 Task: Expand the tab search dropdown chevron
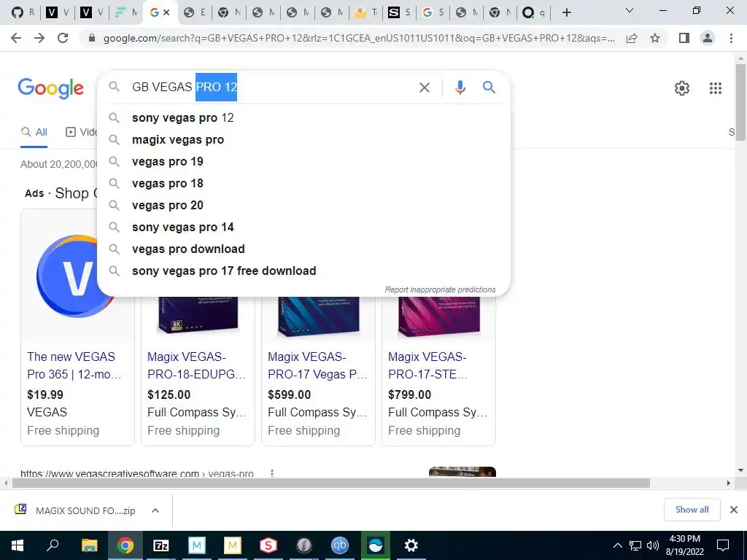630,10
